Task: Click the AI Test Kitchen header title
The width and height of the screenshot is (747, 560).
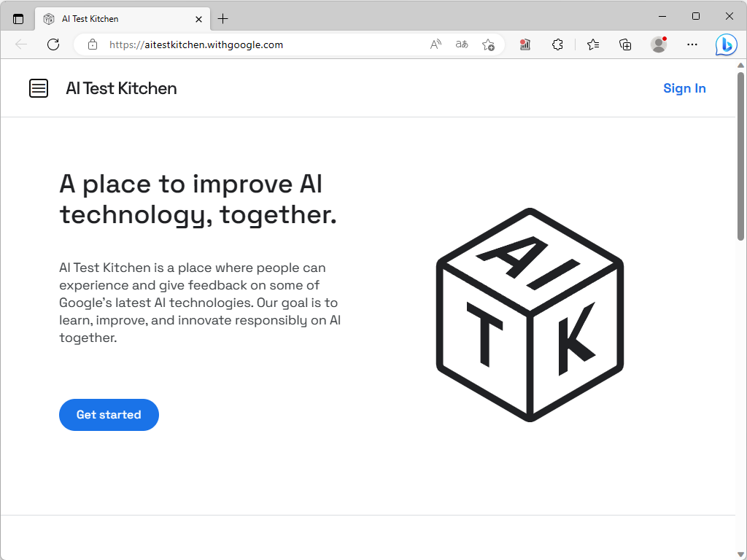Action: click(x=121, y=88)
